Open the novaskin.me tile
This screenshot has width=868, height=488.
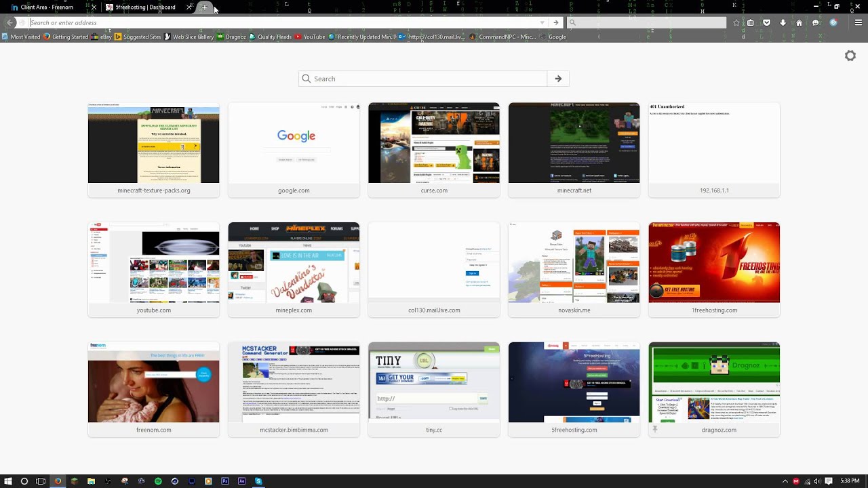click(574, 270)
